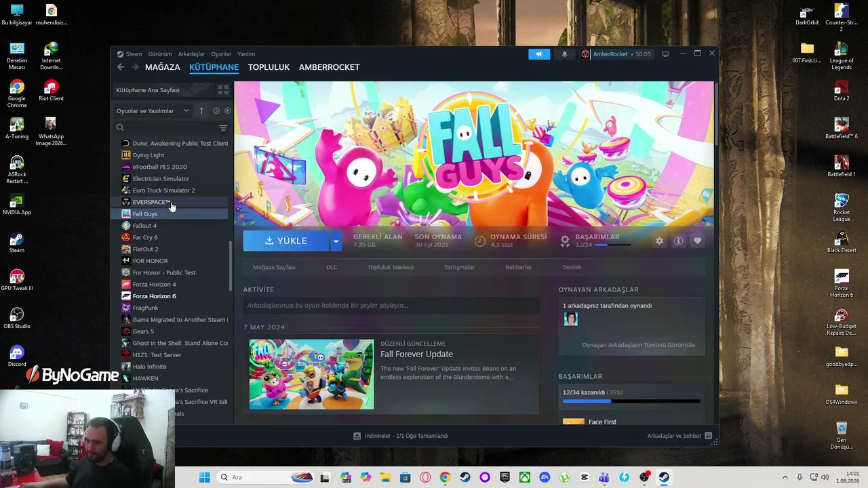
Task: Open OBS Studio desktop shortcut
Action: tap(17, 318)
